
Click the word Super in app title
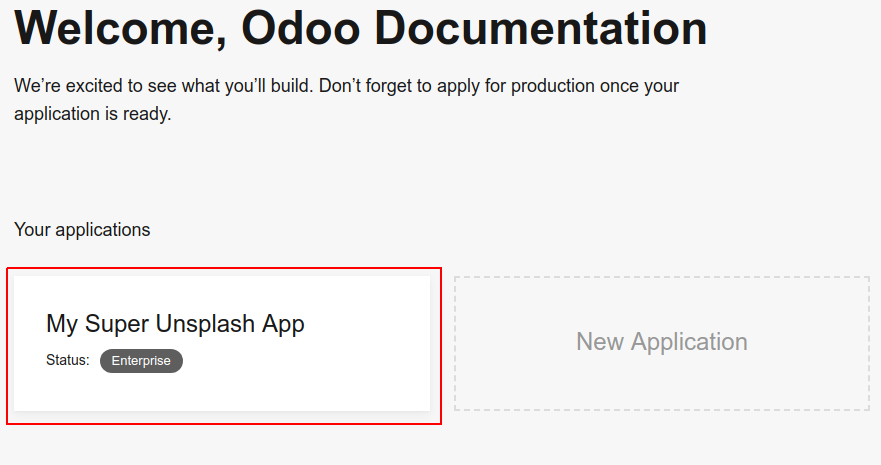click(x=118, y=324)
